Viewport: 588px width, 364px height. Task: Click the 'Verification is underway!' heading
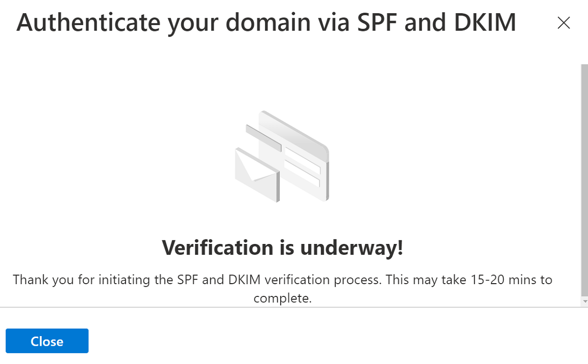coord(283,248)
